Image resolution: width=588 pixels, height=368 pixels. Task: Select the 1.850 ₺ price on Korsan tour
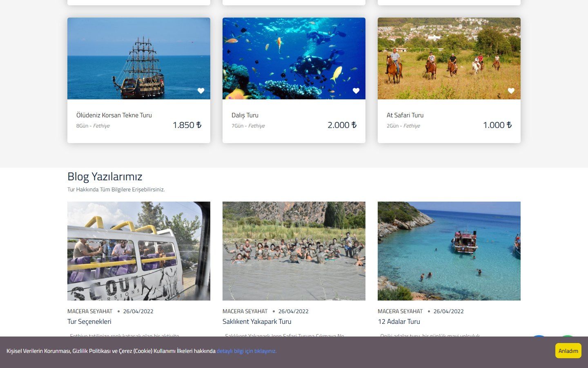(187, 125)
